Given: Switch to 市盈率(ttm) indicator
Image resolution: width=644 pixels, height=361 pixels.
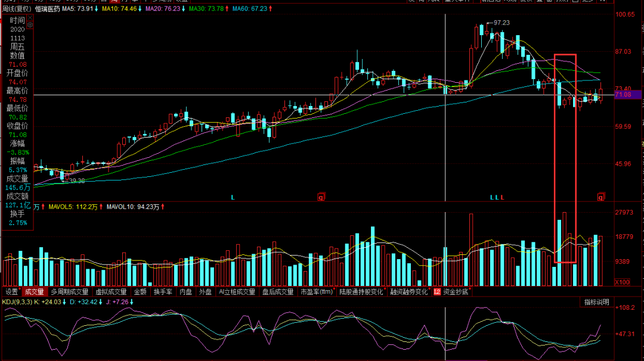Looking at the screenshot, I should click(x=317, y=292).
